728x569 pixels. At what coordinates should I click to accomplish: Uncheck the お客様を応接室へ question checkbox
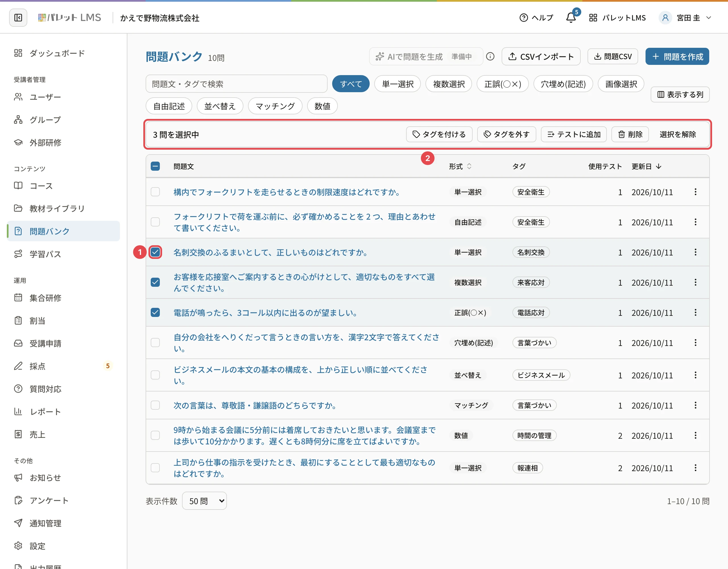[x=155, y=282]
